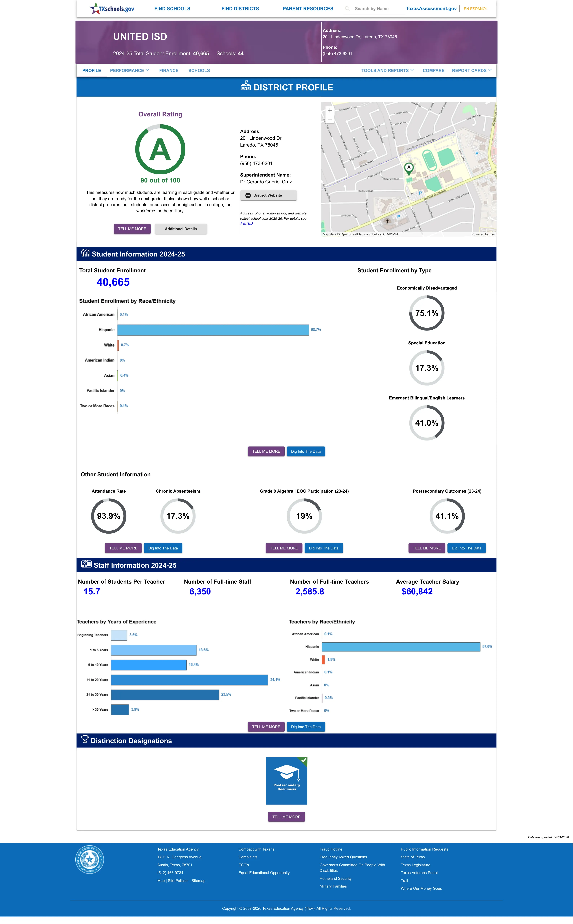Image resolution: width=573 pixels, height=924 pixels.
Task: Open Additional Details for the rating
Action: pos(181,229)
